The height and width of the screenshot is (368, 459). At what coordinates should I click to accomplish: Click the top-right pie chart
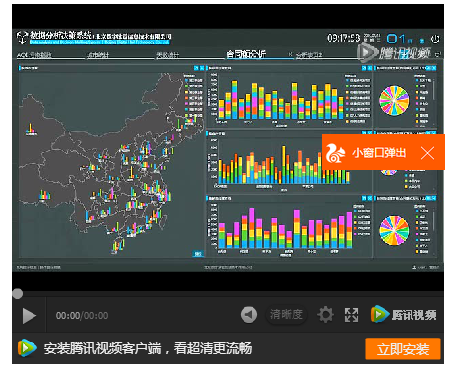coord(394,101)
